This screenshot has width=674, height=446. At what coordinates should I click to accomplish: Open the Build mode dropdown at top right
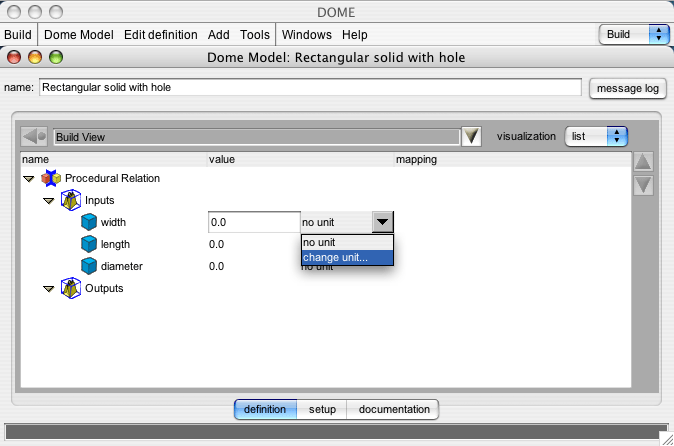634,34
